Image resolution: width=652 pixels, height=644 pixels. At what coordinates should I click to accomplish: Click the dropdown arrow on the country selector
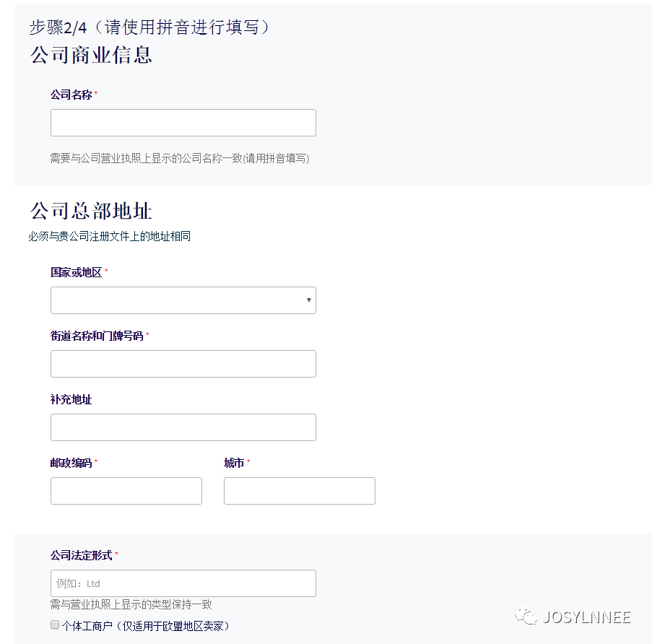pyautogui.click(x=308, y=300)
